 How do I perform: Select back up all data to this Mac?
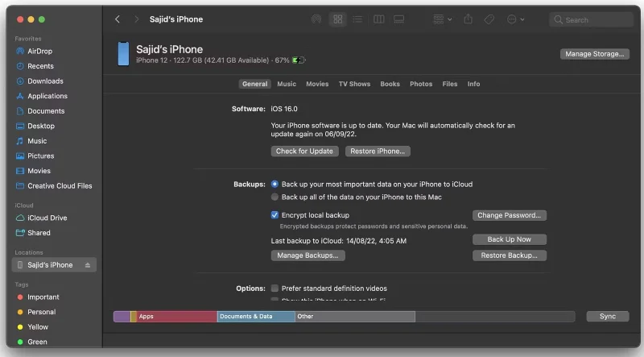pos(275,197)
